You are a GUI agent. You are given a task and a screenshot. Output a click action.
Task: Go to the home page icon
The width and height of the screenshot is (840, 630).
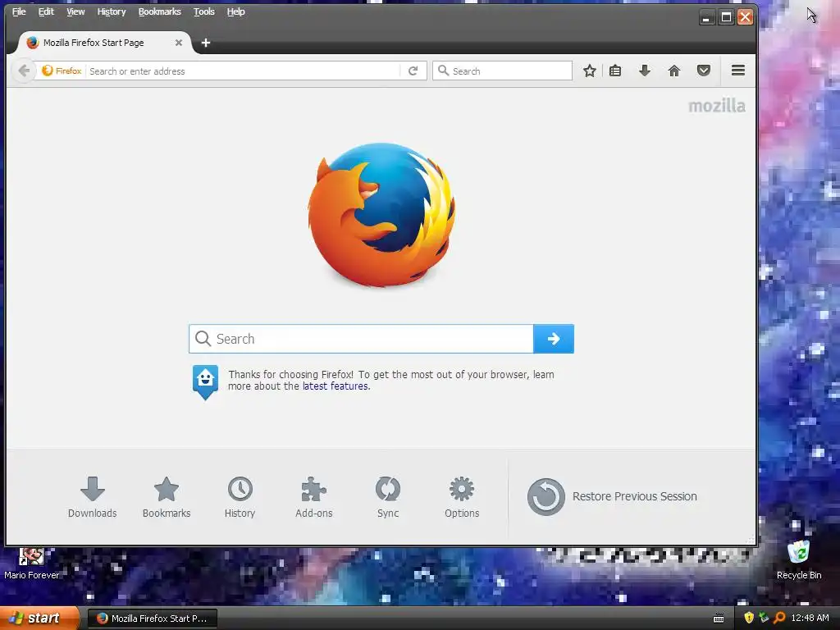click(674, 71)
